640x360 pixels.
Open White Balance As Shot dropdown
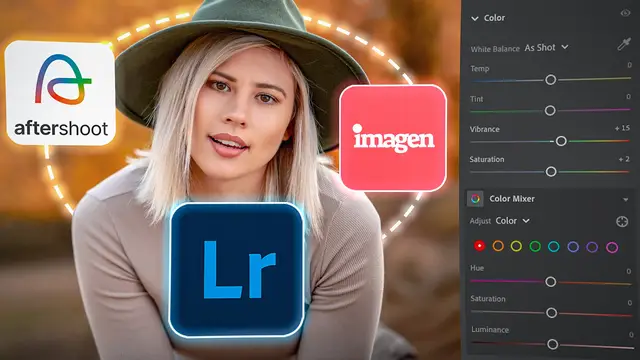tap(546, 47)
